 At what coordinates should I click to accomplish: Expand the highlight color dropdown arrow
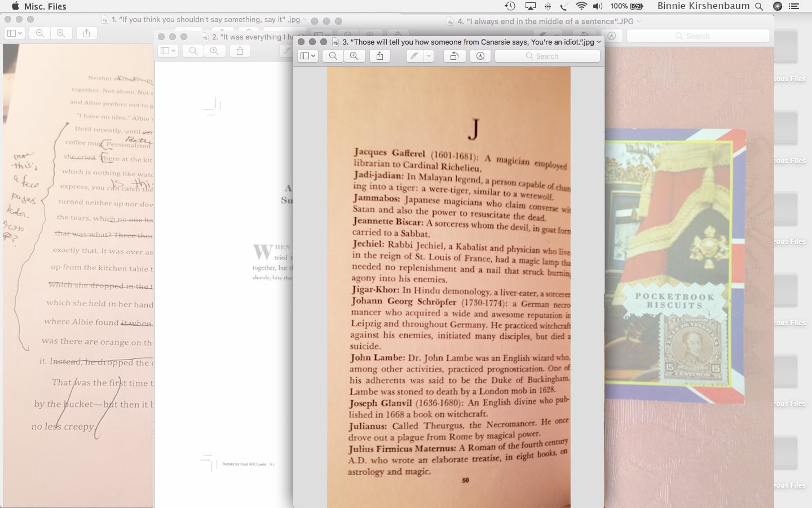[429, 56]
